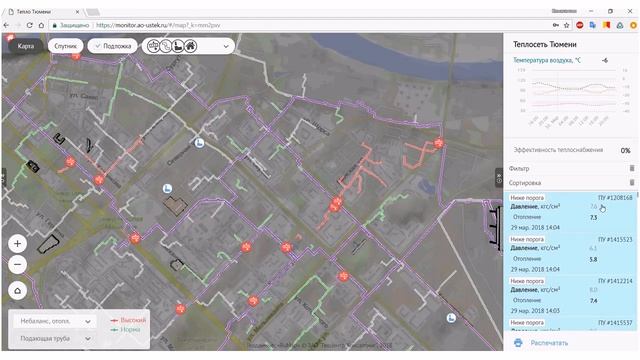Open a new browser tab
Image resolution: width=640 pixels, height=360 pixels.
coord(93,12)
